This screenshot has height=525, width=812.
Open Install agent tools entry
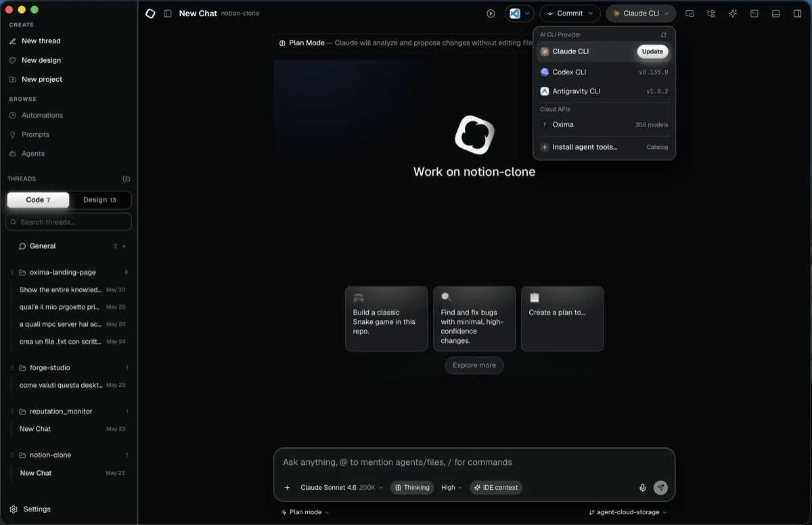click(604, 147)
